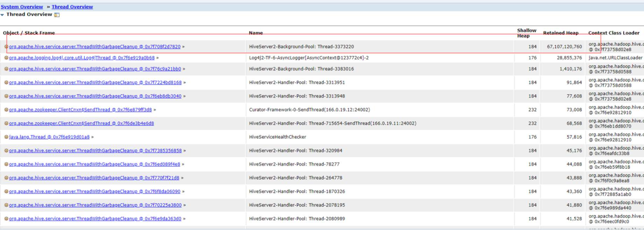
Task: Open ThreadWithGarbageCleanup @ 0x7f6ed089f4e8 link
Action: [94, 164]
